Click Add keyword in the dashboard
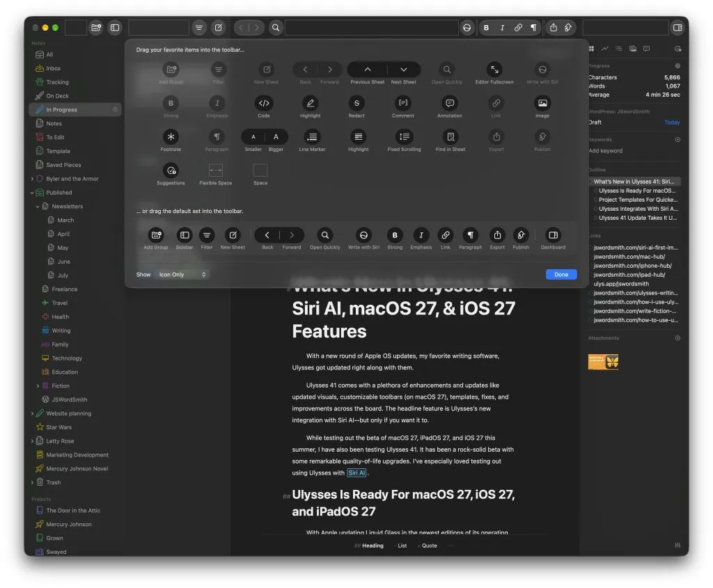Image resolution: width=713 pixels, height=588 pixels. 606,151
